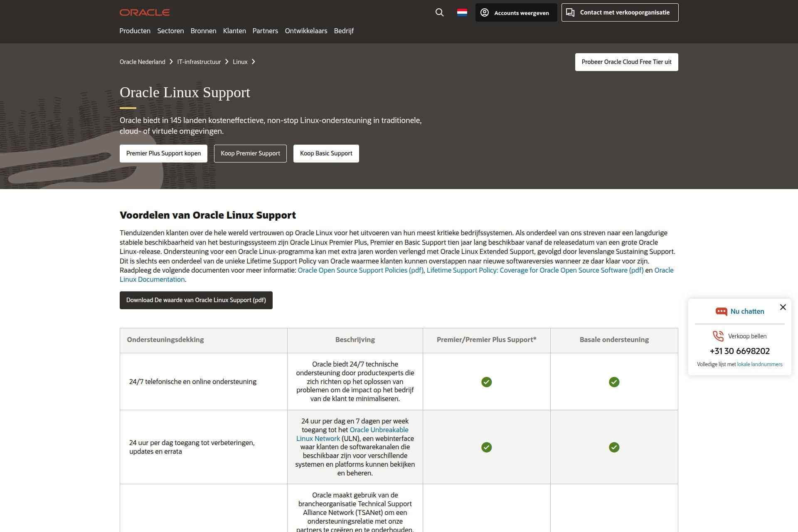The height and width of the screenshot is (532, 798).
Task: Open the Sectoren menu
Action: [x=170, y=31]
